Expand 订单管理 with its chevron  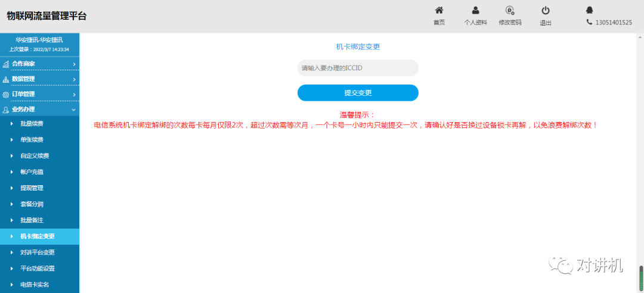[74, 94]
